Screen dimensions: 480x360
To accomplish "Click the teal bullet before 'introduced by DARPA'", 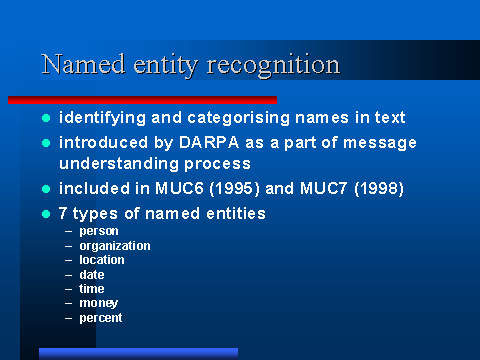I will coord(46,143).
